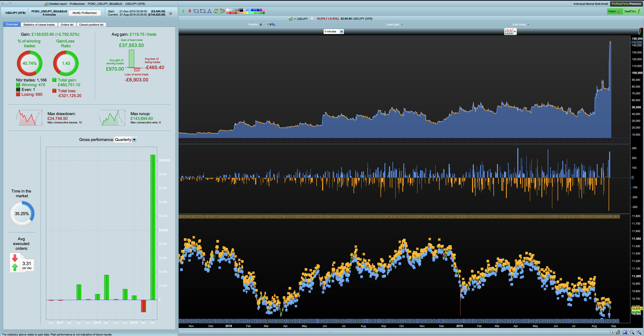
Task: Select the triangle drawing tool
Action: (210, 11)
